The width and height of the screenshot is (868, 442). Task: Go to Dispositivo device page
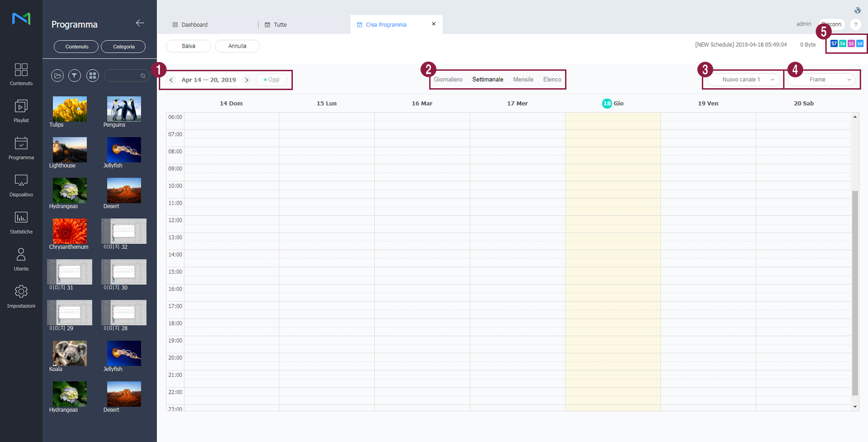click(21, 186)
